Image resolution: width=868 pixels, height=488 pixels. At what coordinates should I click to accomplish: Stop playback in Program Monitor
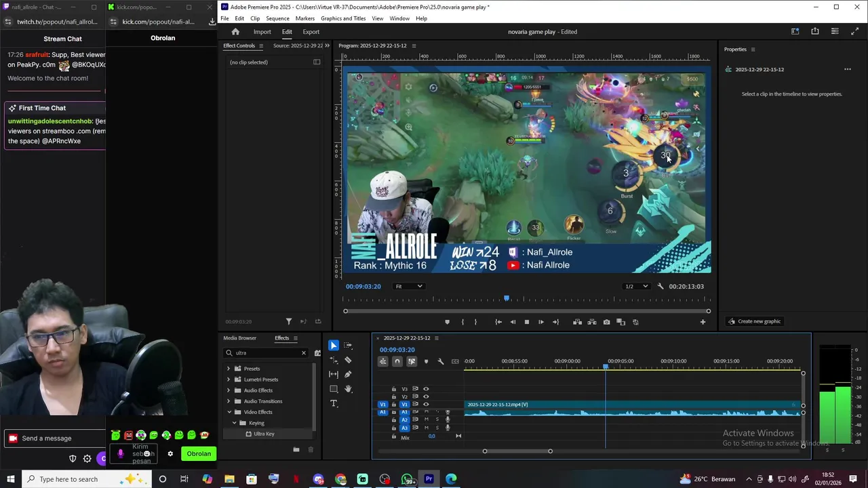tap(527, 322)
